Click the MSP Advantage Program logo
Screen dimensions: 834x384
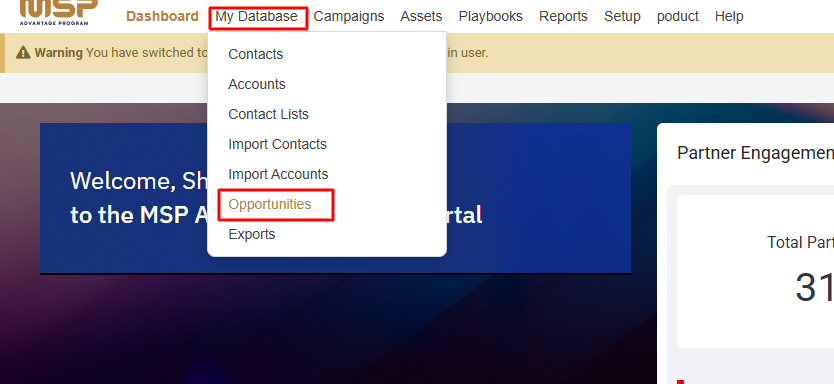pyautogui.click(x=59, y=12)
